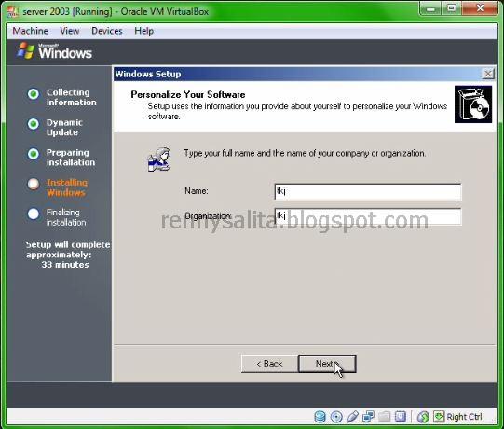Click the optical disc status icon

[x=336, y=417]
